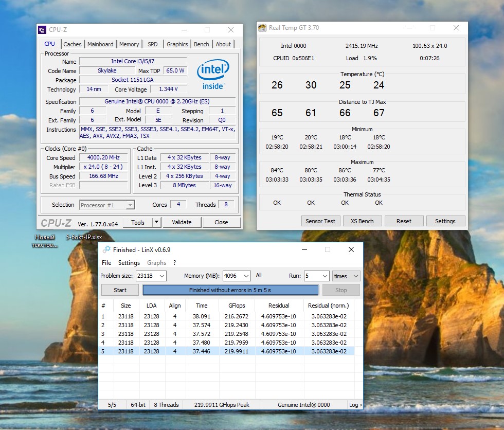The image size is (504, 430).
Task: Launch XS Bench in Real Temp
Action: (x=362, y=221)
